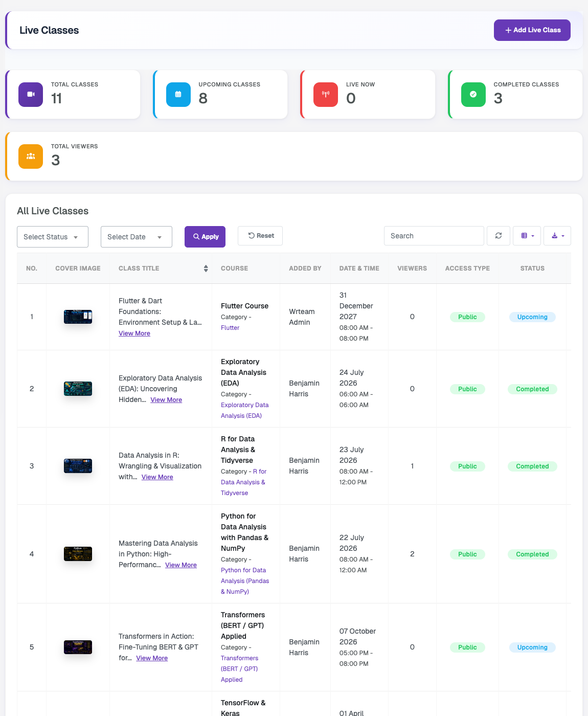Viewport: 588px width, 716px height.
Task: Refresh the live classes table
Action: tap(499, 236)
